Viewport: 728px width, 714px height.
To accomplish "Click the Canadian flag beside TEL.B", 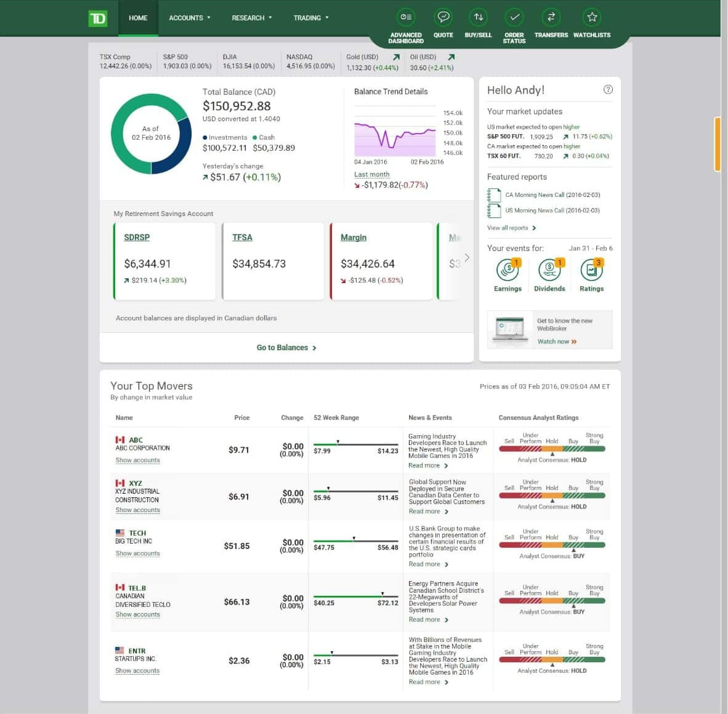I will (119, 587).
